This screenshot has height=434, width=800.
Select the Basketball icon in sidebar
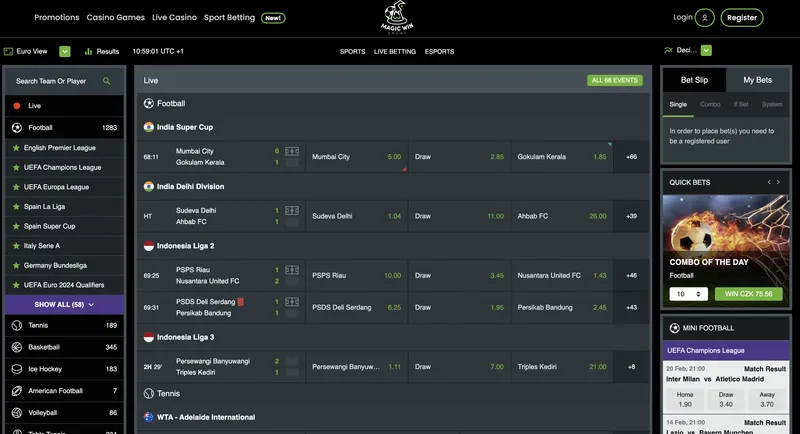click(x=16, y=347)
